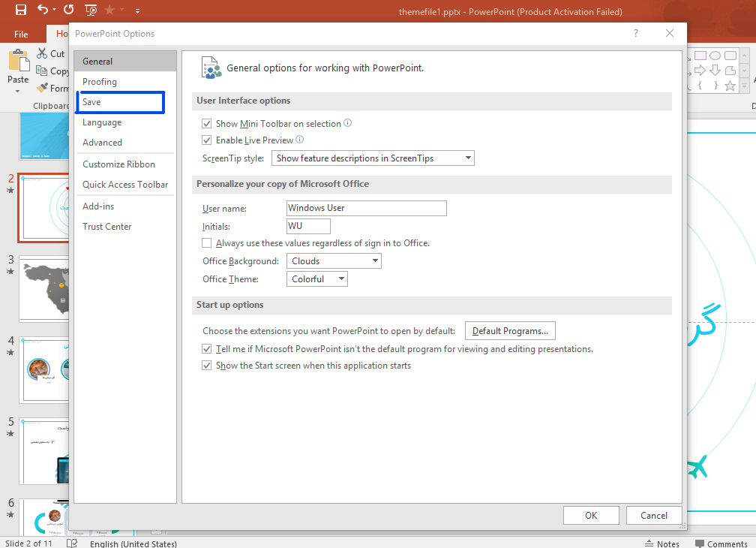Screen dimensions: 756x548
Task: Open Undo history dropdown arrow
Action: (54, 10)
